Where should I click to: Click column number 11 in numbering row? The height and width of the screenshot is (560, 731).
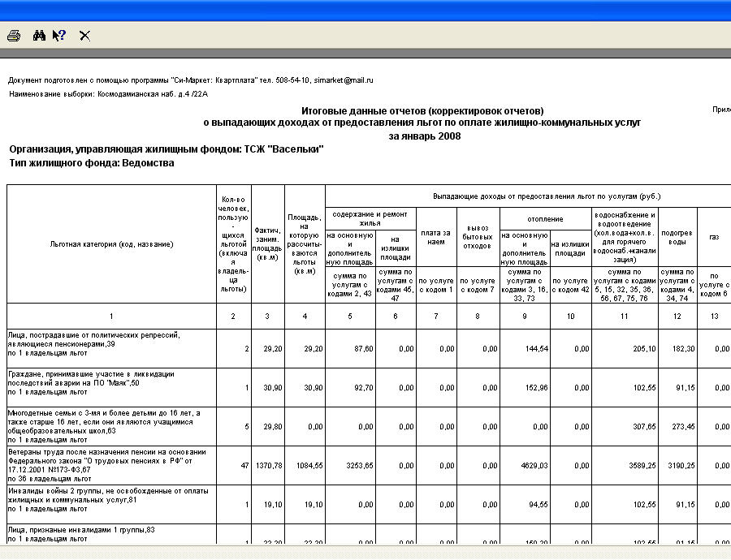click(625, 317)
